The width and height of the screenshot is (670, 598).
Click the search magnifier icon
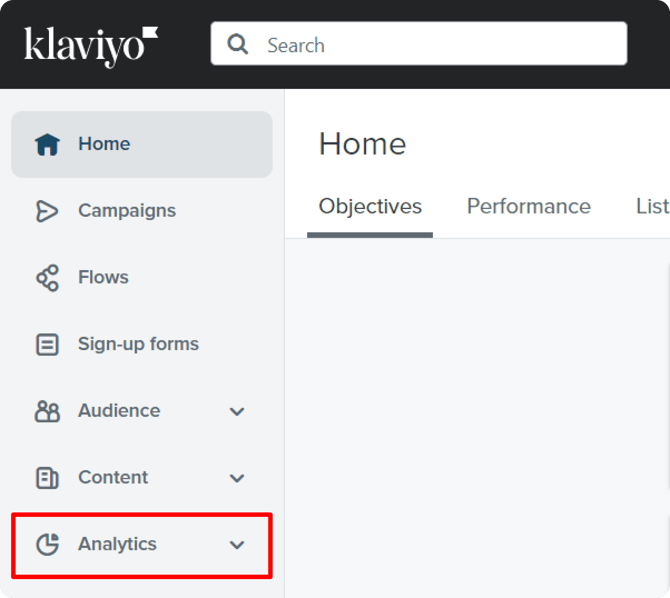238,45
